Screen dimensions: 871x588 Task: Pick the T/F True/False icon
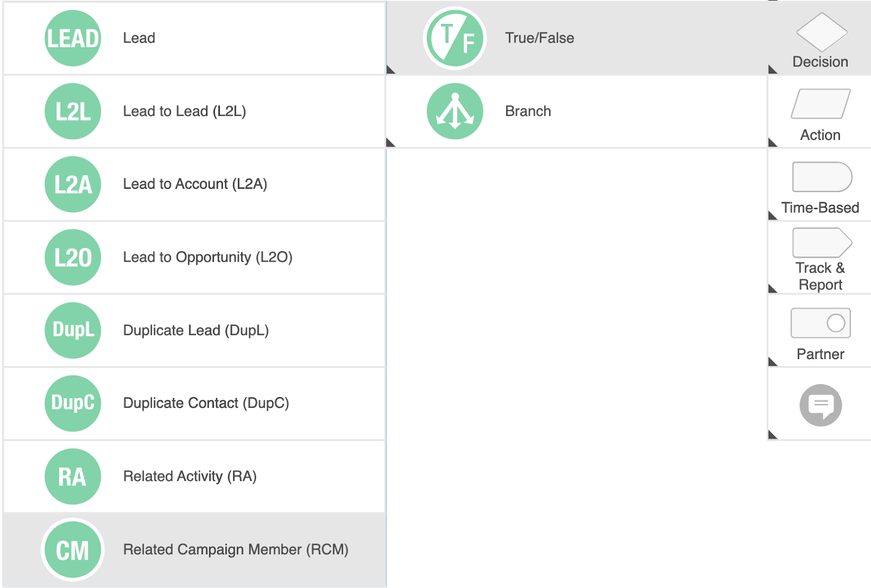click(x=455, y=38)
